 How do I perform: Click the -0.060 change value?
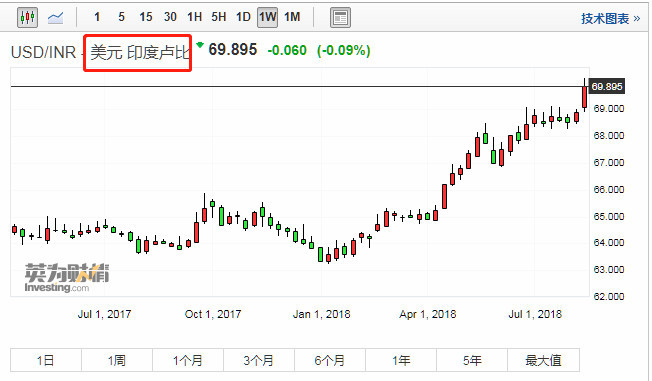[x=287, y=50]
